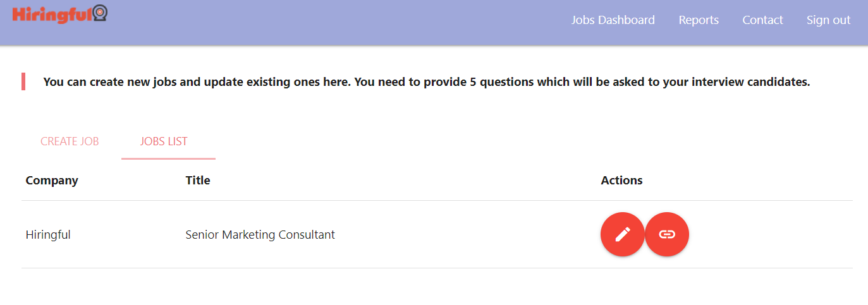Click the red bar beside the info message

23,81
